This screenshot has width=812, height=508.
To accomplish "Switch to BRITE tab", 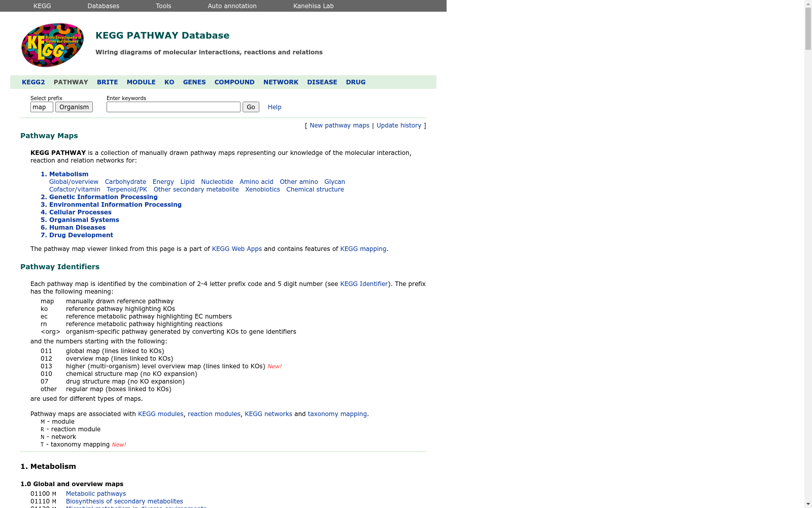I will click(x=108, y=82).
